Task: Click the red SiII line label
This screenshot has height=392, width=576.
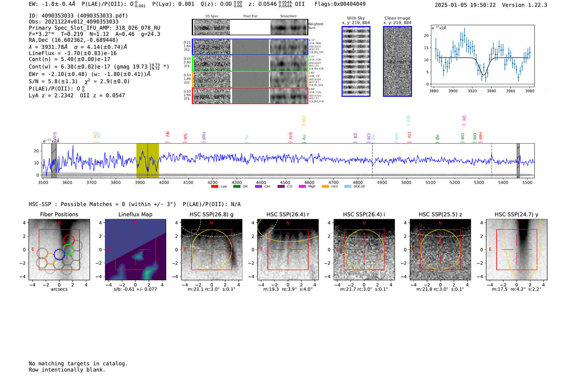Action: coord(186,138)
